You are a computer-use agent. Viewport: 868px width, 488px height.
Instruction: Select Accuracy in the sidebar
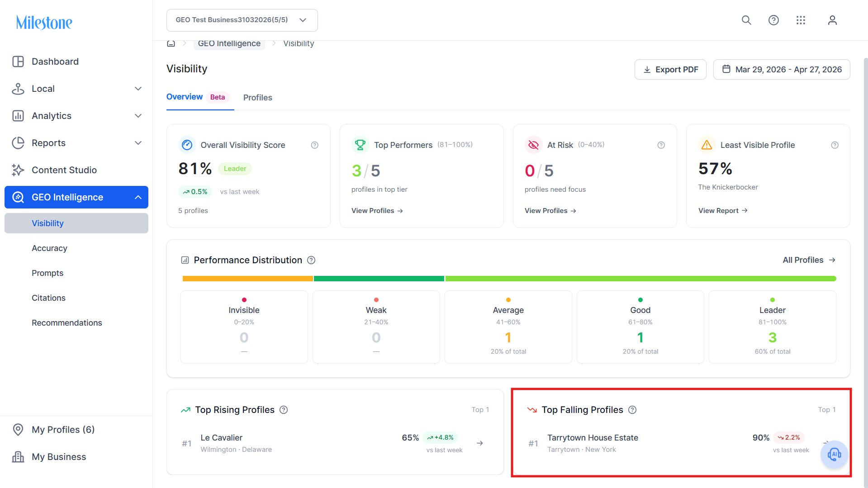click(49, 248)
